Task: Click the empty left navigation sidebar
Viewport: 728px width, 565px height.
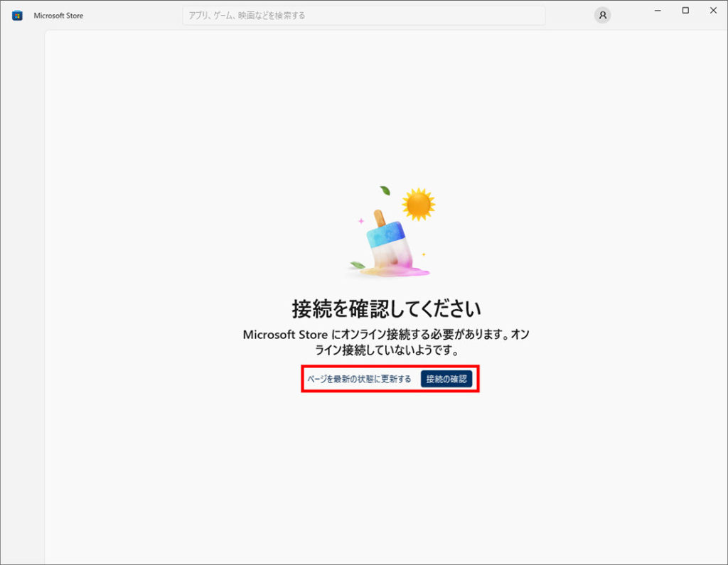Action: click(x=22, y=284)
